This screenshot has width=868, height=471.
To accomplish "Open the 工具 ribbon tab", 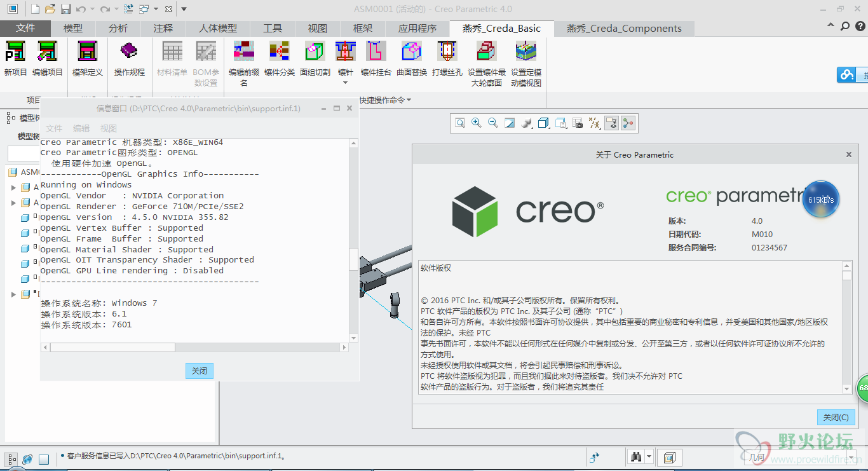I will point(273,28).
